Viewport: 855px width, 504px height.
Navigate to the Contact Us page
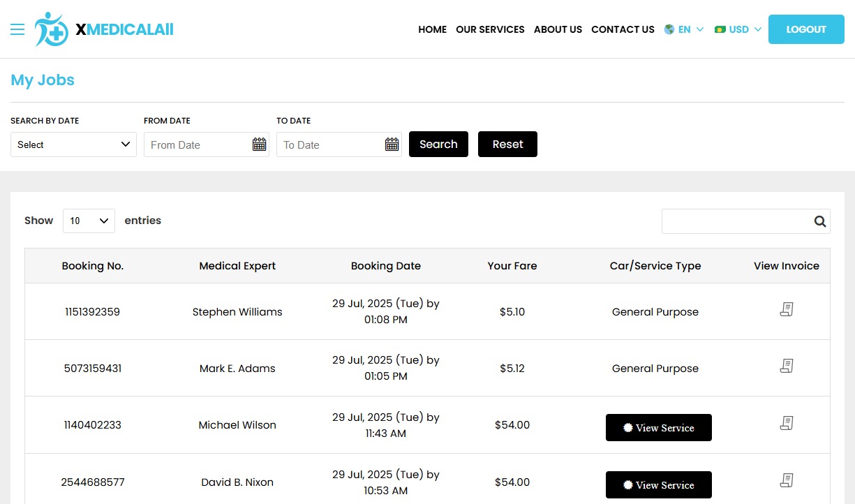pos(623,29)
